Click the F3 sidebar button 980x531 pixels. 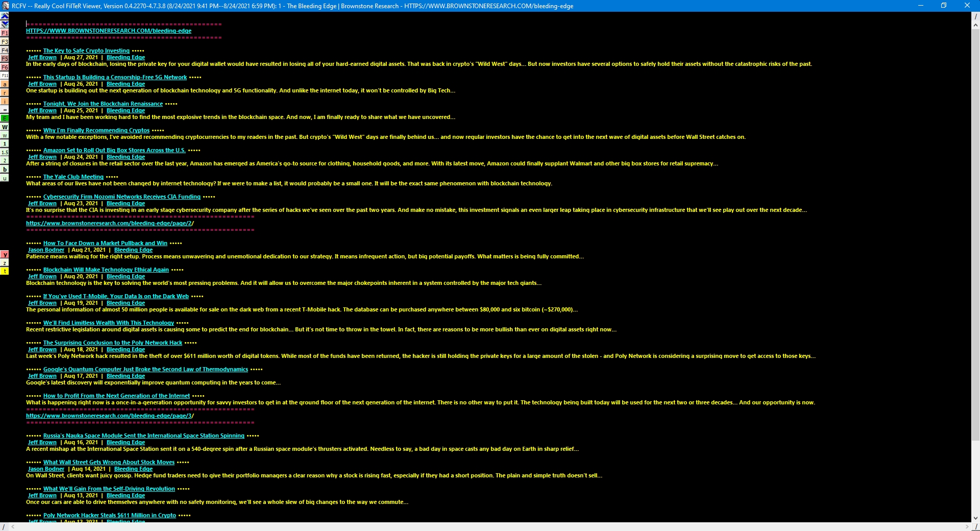(5, 42)
